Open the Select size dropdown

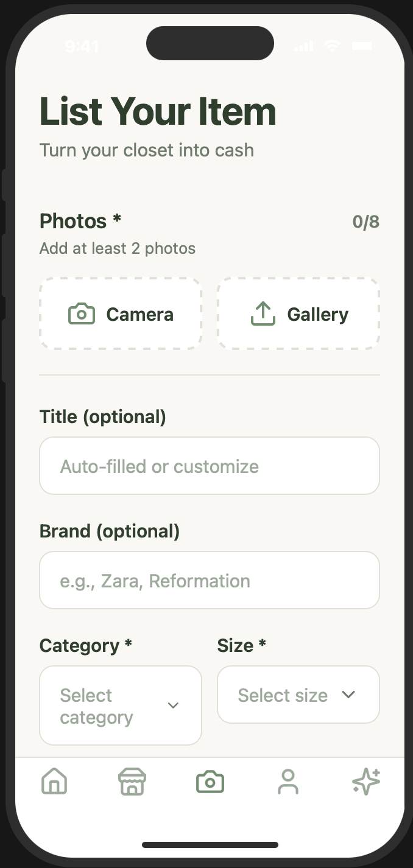pos(298,695)
